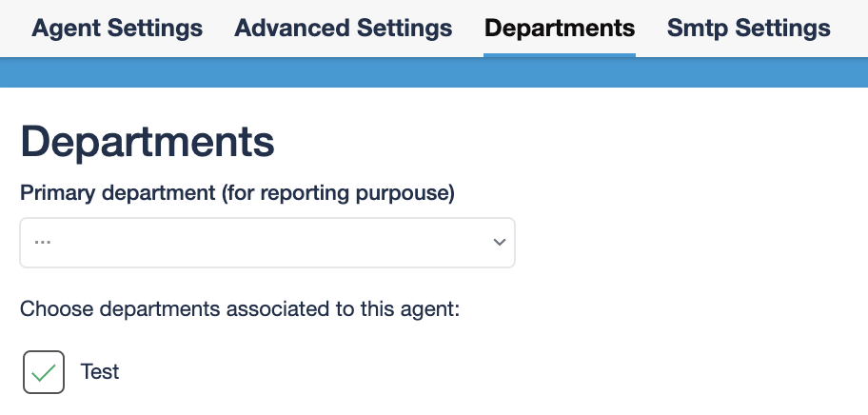Click the underline indicator under the Departments tab

(559, 55)
